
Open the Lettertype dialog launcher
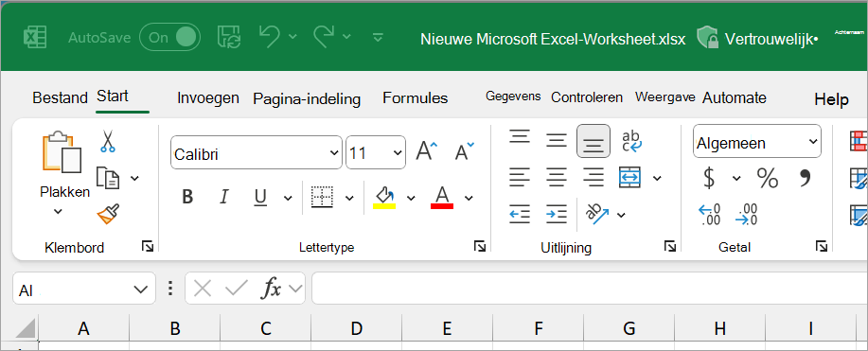click(x=479, y=246)
